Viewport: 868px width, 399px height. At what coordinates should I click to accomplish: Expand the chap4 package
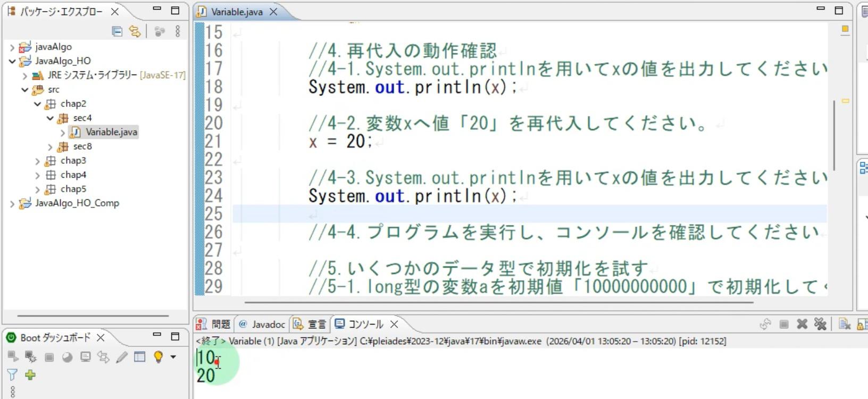point(37,175)
